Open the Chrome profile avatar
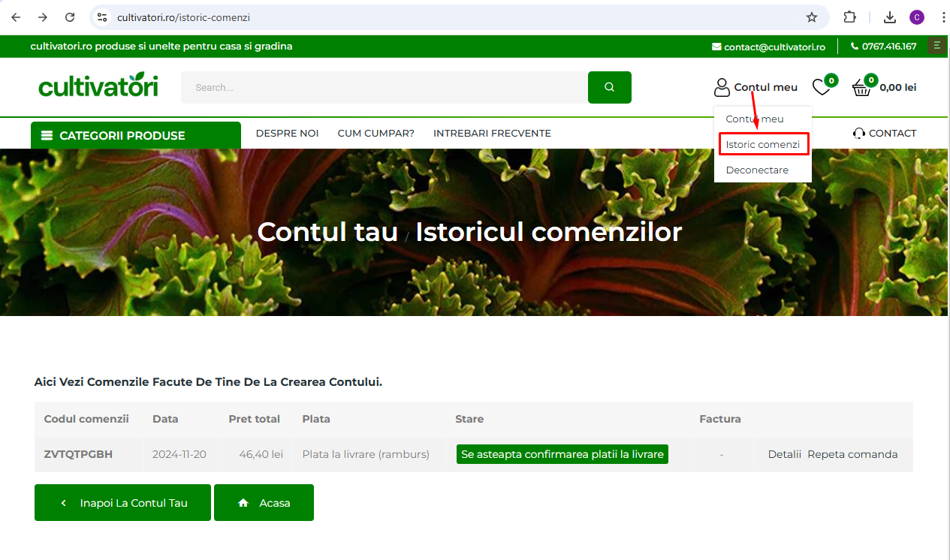This screenshot has height=560, width=950. (x=917, y=17)
